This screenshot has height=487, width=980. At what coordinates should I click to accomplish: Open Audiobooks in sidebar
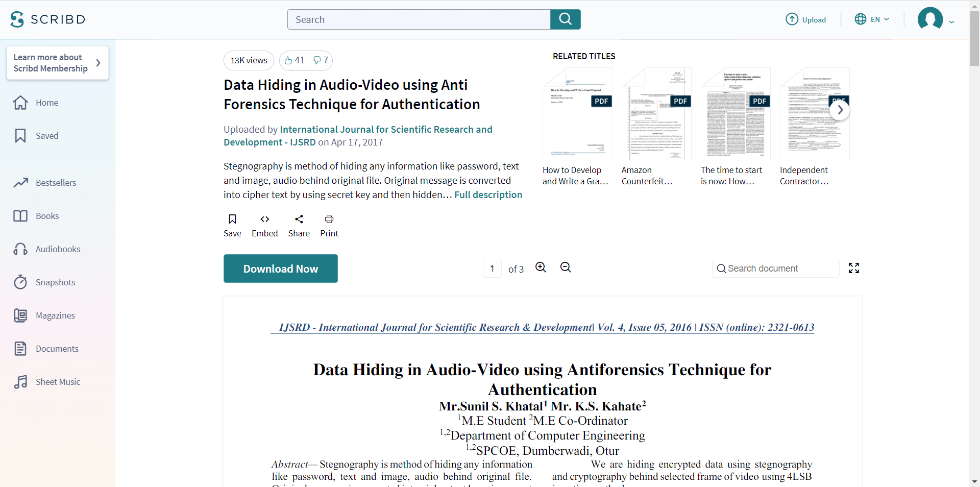point(47,249)
